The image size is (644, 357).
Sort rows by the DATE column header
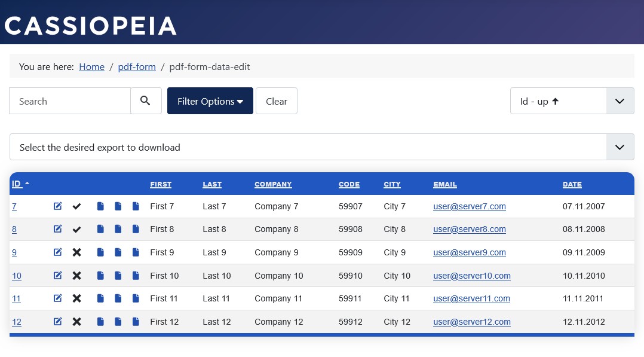pyautogui.click(x=572, y=184)
